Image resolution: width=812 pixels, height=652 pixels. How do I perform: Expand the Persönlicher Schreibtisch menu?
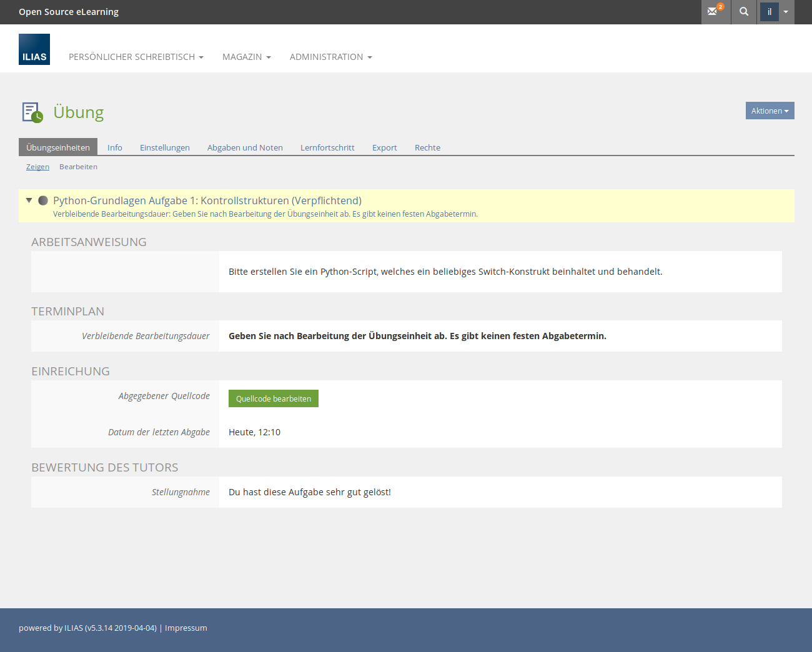tap(136, 57)
